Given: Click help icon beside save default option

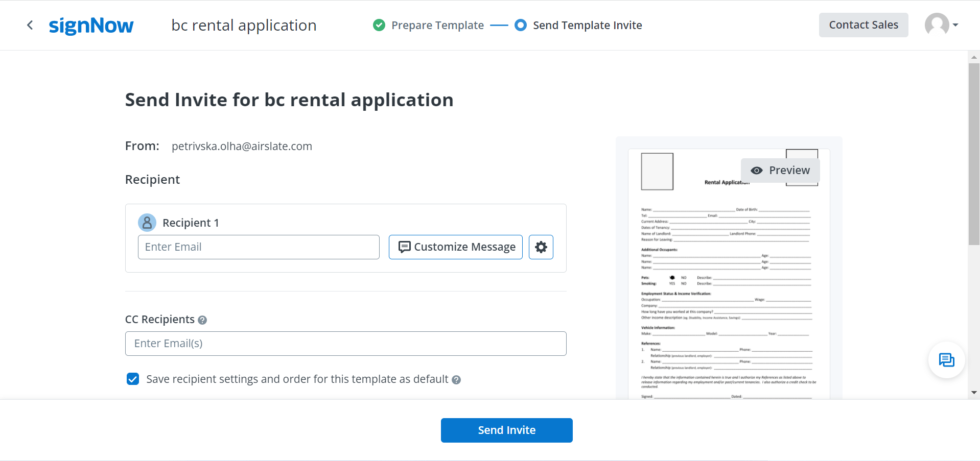Looking at the screenshot, I should coord(456,380).
